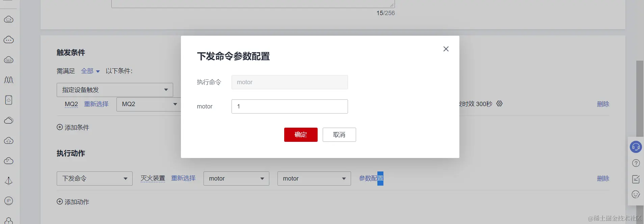Screen dimensions: 644x224
Task: Click the 添加条件 text
Action: 77,127
